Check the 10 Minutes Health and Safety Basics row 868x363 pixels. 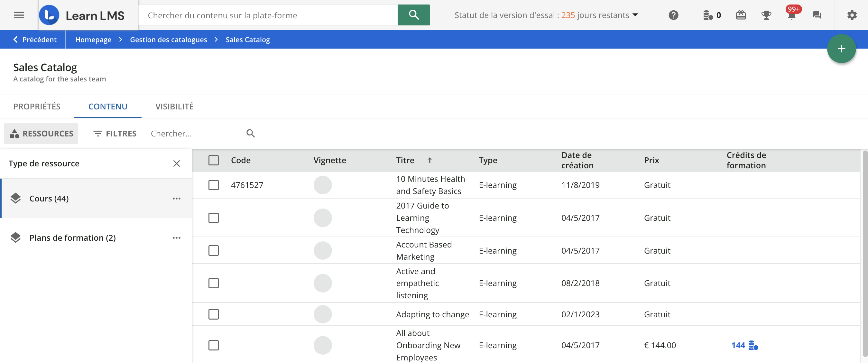pyautogui.click(x=213, y=185)
